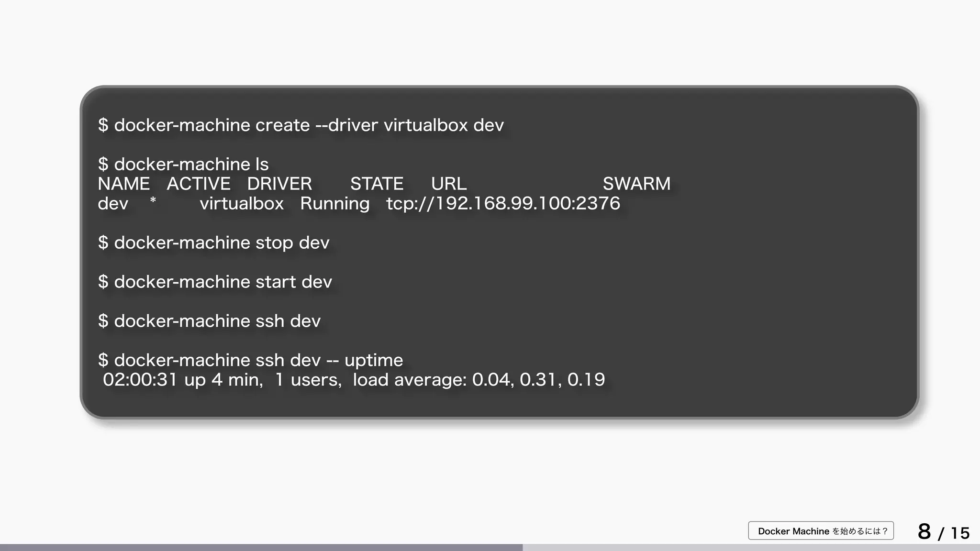Click the 'load average: 0.04, 0.31, 0.19' text
The height and width of the screenshot is (551, 980).
coord(479,380)
